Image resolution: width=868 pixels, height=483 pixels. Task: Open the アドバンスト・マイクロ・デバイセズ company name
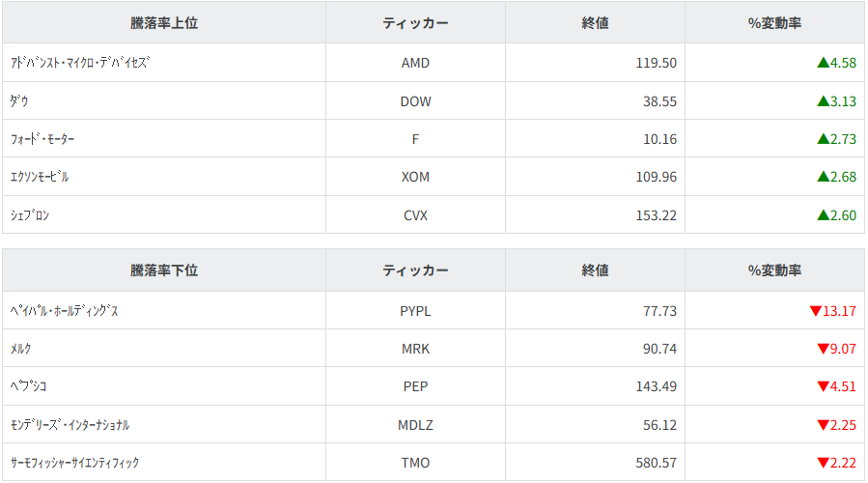coord(80,63)
